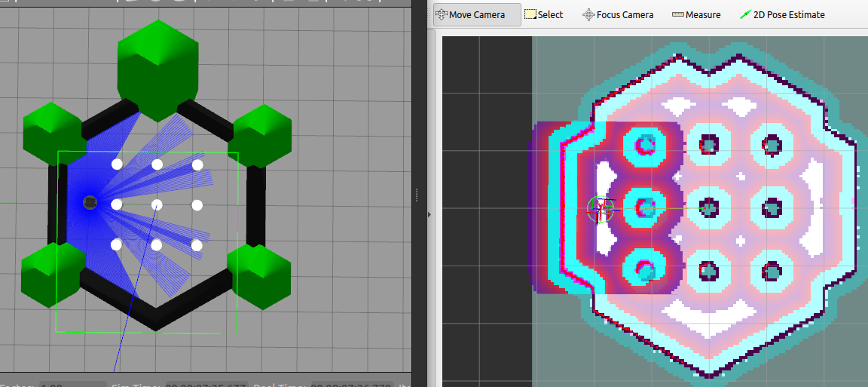Viewport: 868px width, 387px height.
Task: Click the splitter handle between Gazebo and RViz
Action: coord(416,194)
